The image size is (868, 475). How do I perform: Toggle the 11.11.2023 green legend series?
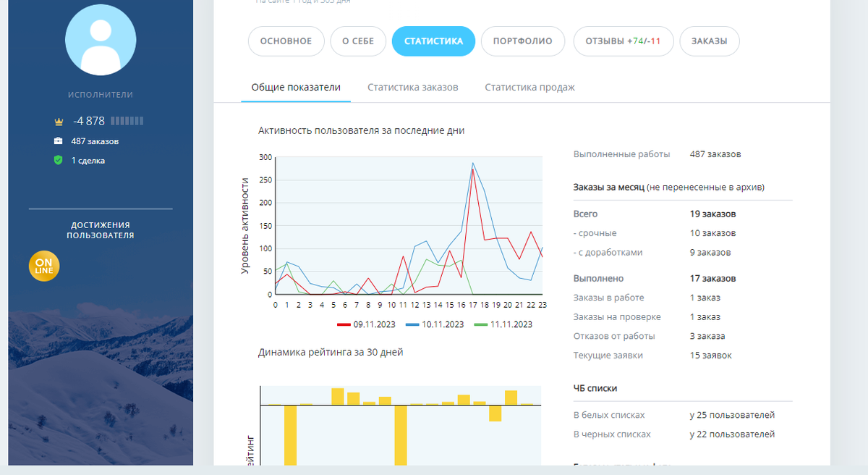click(x=505, y=324)
